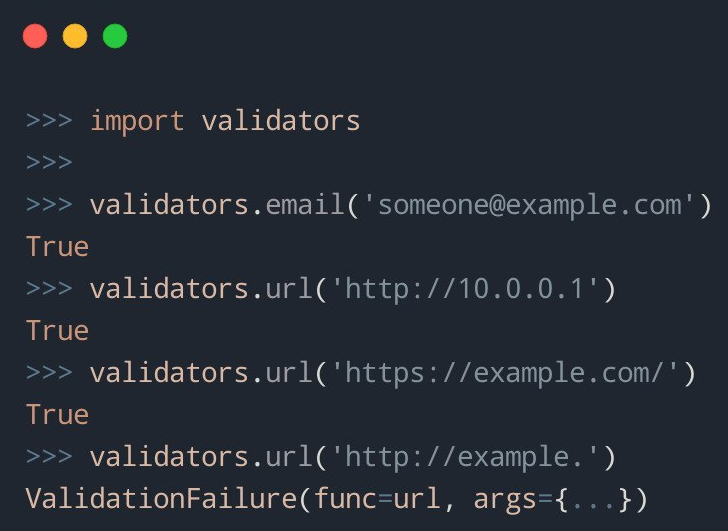The width and height of the screenshot is (728, 531).
Task: Click 'validators' in the email call
Action: (169, 204)
